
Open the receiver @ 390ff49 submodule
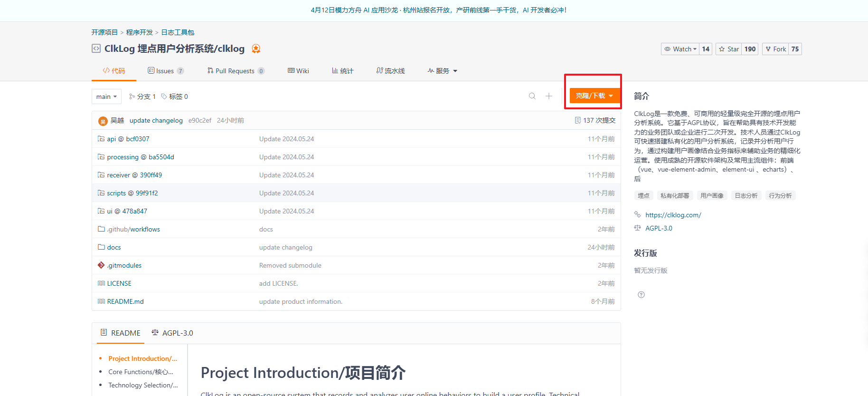134,175
